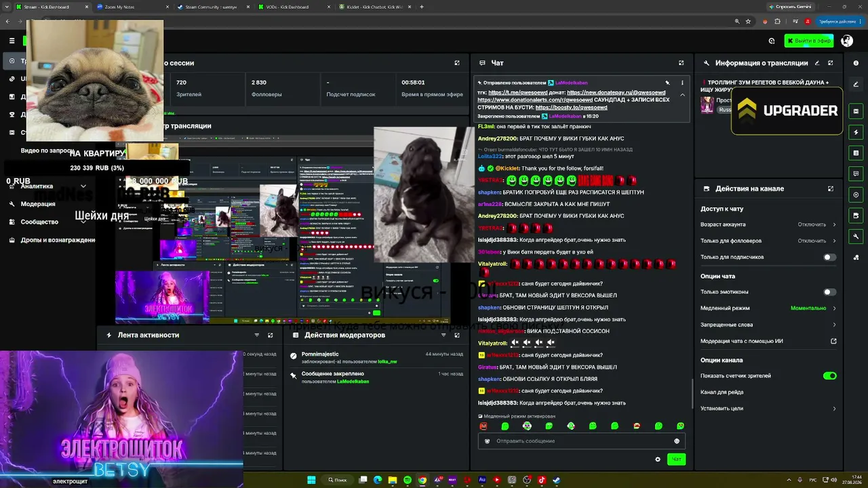Collapse the pinned message with the chevron

tap(682, 95)
